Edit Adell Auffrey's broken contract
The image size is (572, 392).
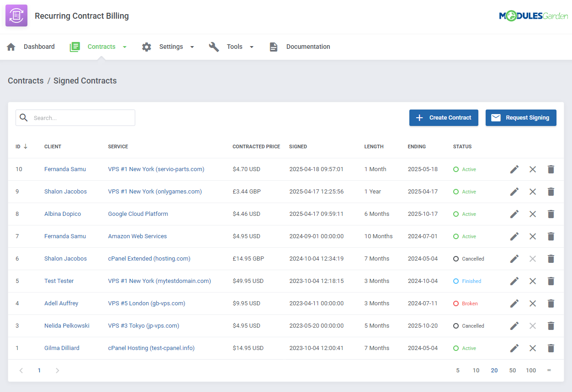[514, 303]
